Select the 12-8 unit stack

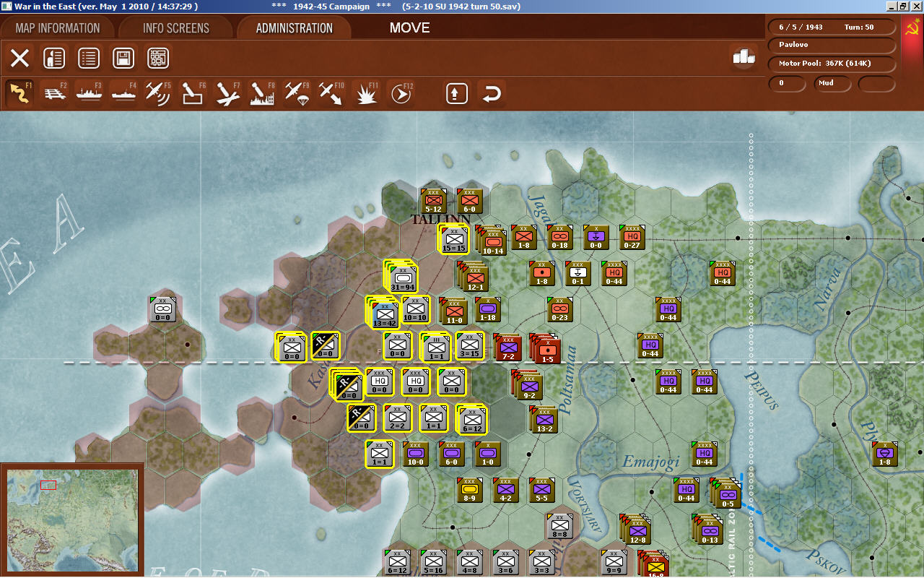[x=636, y=530]
